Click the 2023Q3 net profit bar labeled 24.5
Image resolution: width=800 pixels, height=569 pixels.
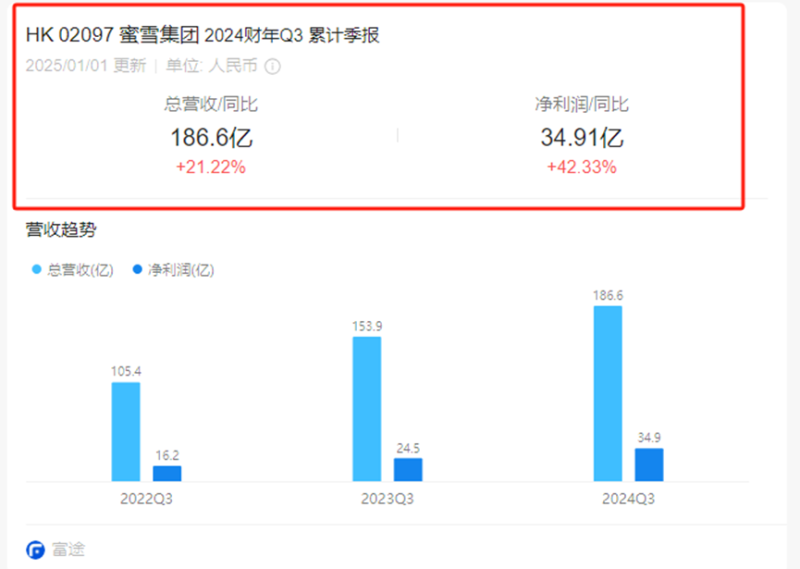tap(408, 469)
